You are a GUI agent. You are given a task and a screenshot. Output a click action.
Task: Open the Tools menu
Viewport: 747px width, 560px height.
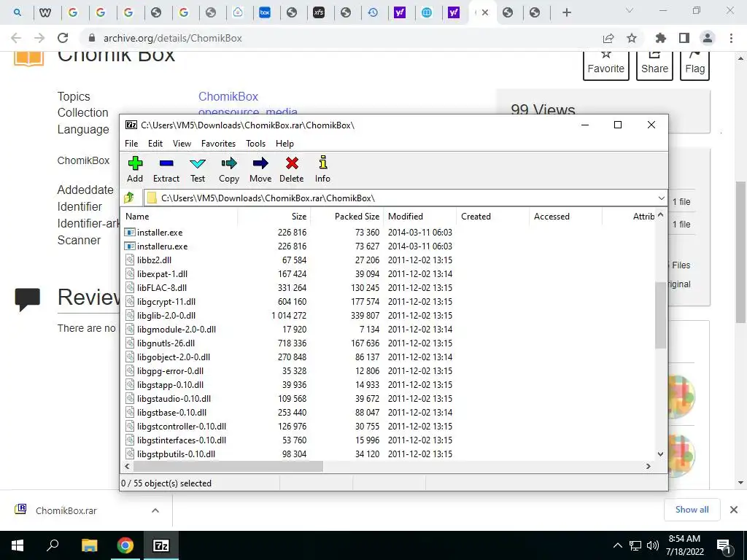click(x=255, y=144)
